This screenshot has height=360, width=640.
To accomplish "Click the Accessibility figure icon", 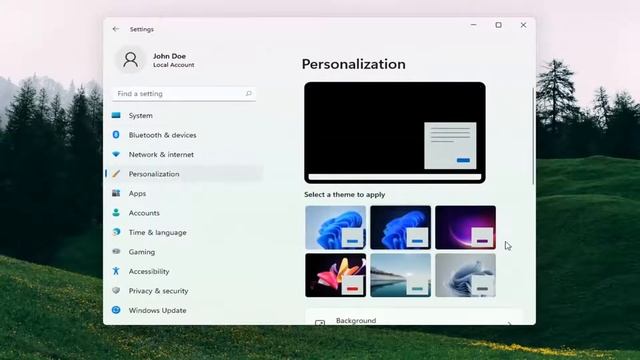I will click(x=116, y=271).
